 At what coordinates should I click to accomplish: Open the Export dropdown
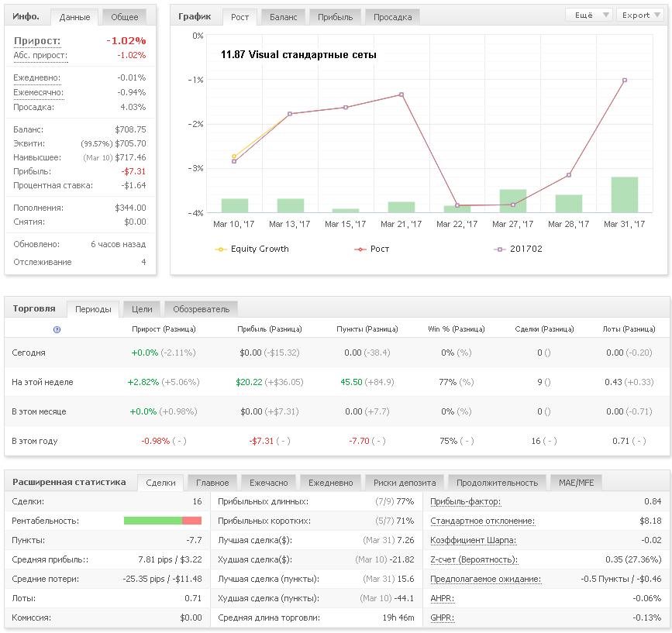(x=640, y=15)
